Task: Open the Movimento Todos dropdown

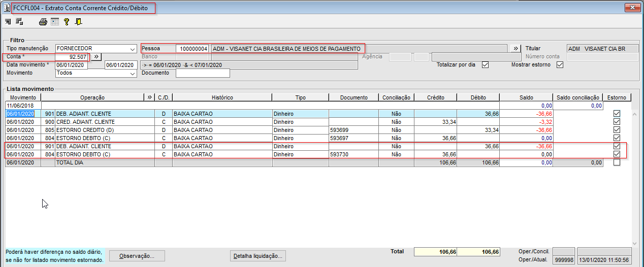Action: (133, 73)
